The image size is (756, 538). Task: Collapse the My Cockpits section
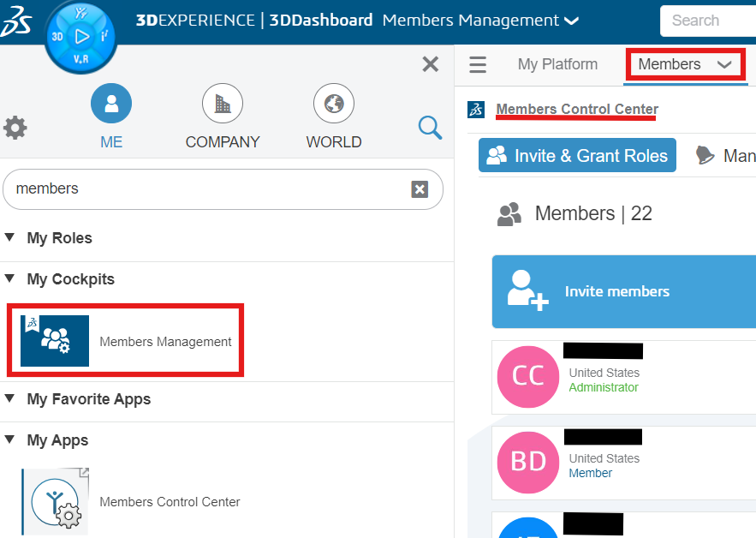tap(9, 278)
